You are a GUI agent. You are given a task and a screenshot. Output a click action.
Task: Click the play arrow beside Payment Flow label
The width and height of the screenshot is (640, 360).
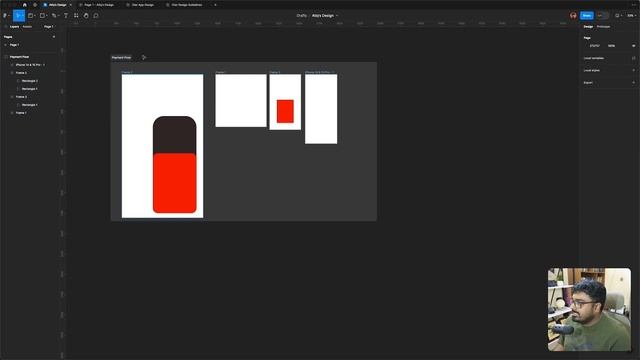click(x=144, y=58)
